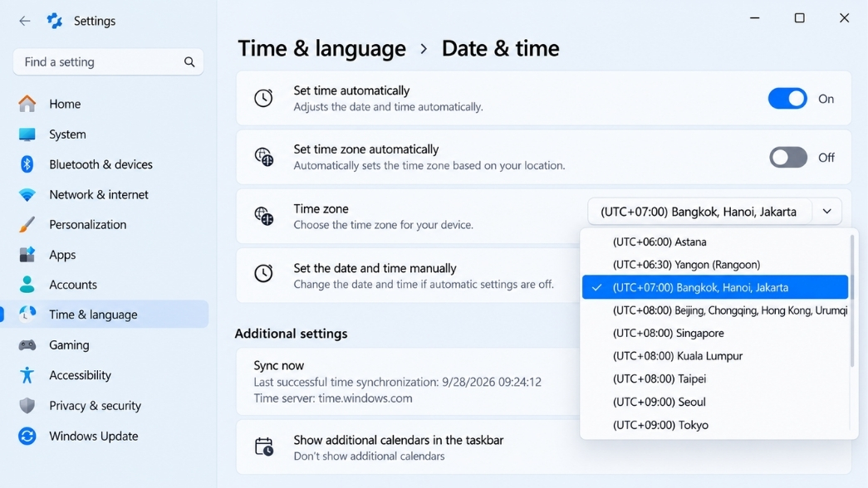This screenshot has width=868, height=488.
Task: Open Home in the sidebar
Action: point(105,104)
